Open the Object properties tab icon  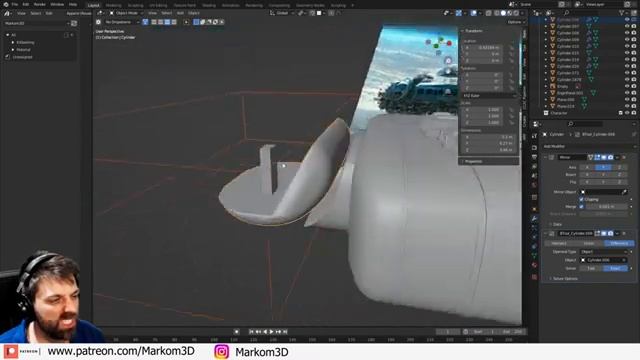click(534, 209)
